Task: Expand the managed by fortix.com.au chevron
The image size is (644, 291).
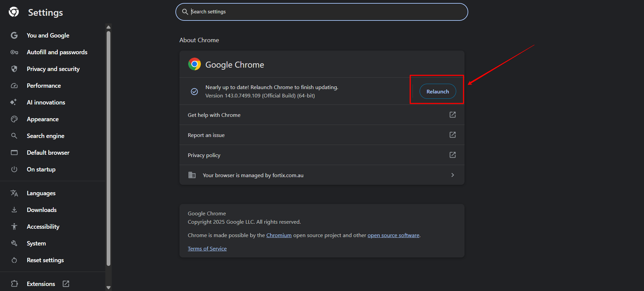Action: (452, 175)
